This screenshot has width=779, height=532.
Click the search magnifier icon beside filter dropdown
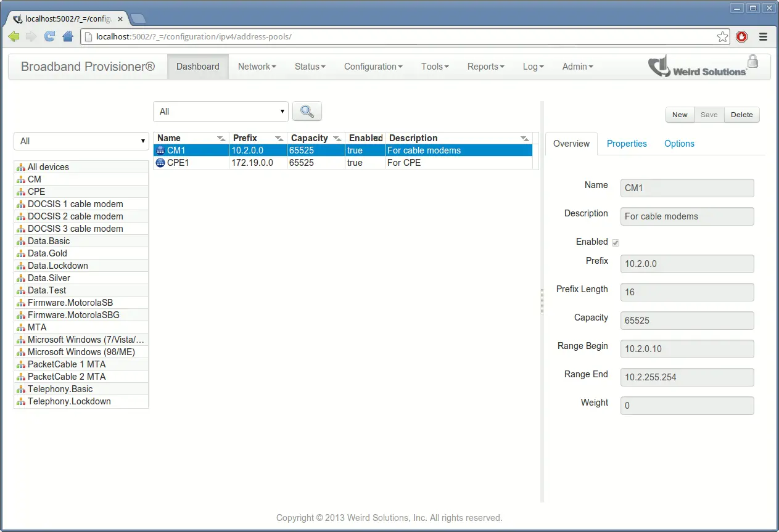[x=307, y=112]
